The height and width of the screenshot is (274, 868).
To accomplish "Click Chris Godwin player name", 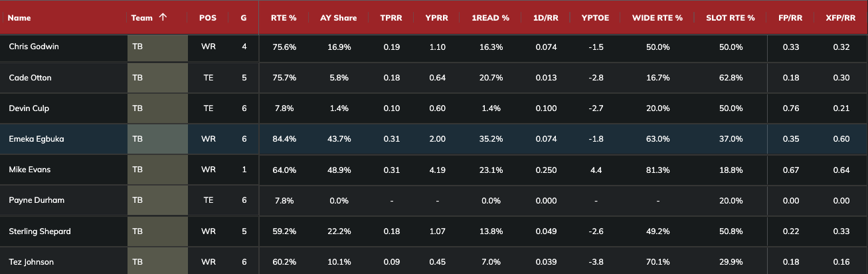I will click(34, 47).
